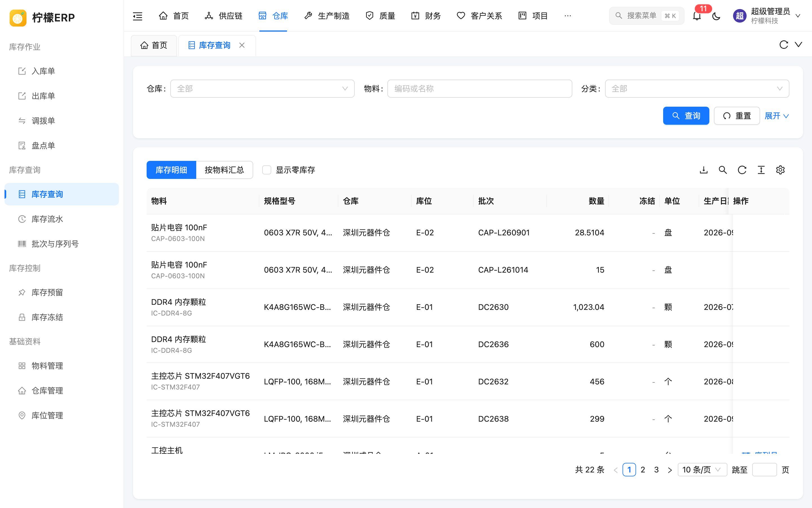Viewport: 812px width, 508px height.
Task: Go to next page arrow
Action: (670, 470)
